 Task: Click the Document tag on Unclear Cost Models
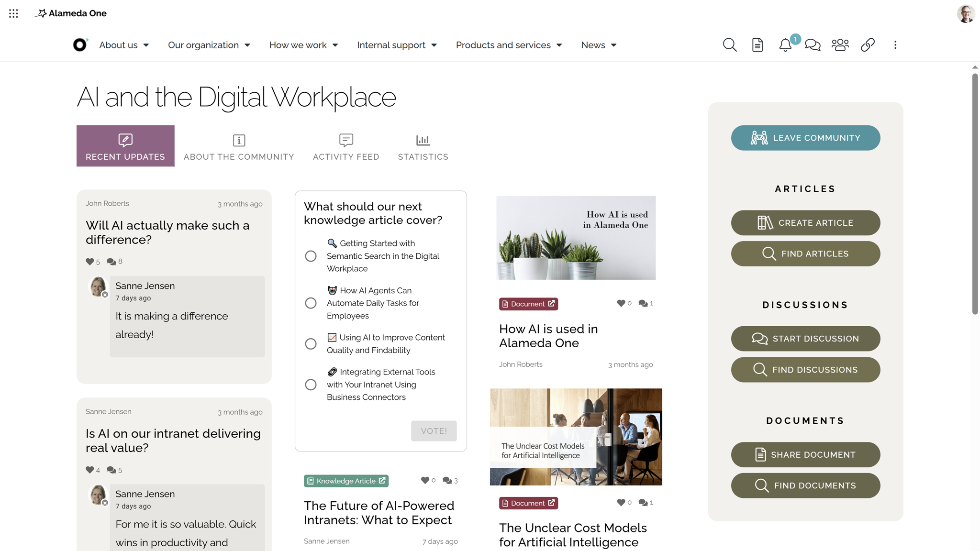(528, 503)
